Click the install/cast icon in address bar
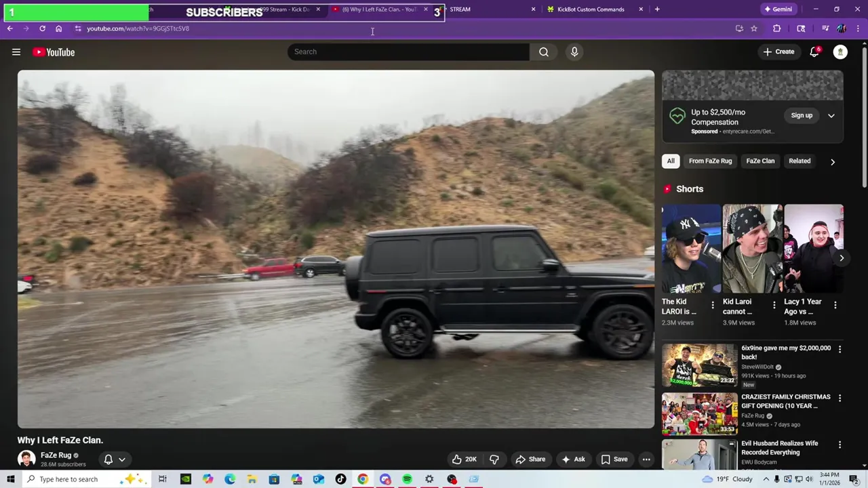868x488 pixels. coord(739,28)
